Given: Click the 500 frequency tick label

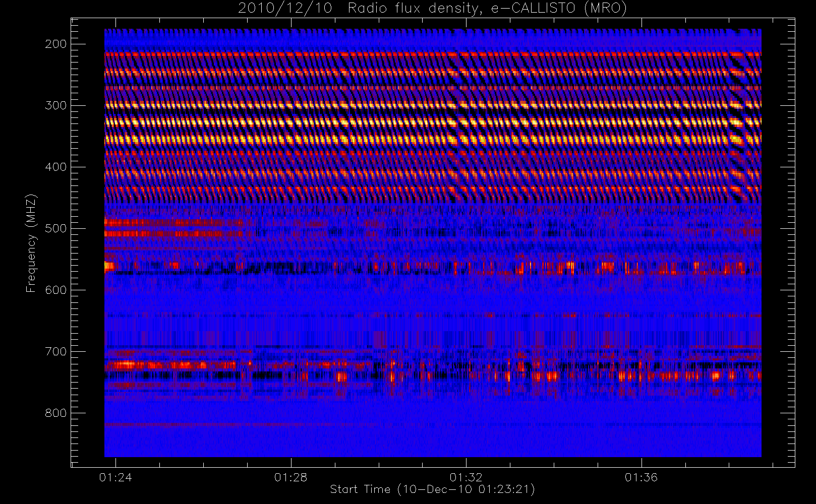Looking at the screenshot, I should (56, 228).
